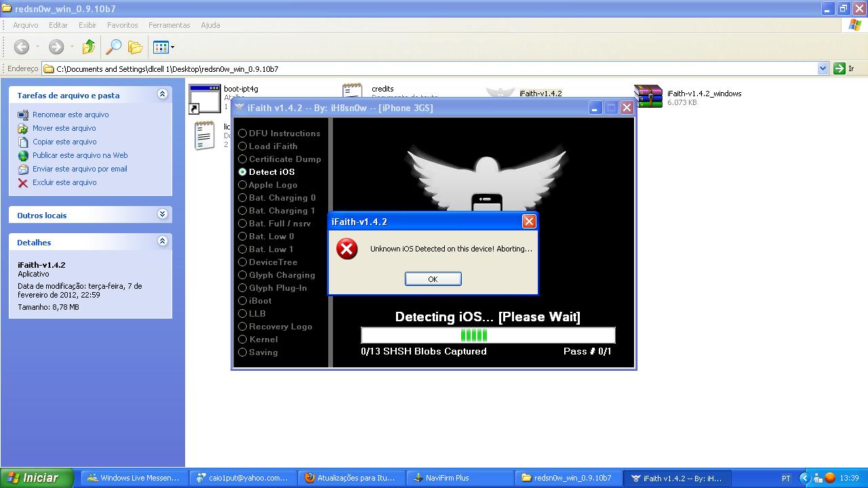Click the Explorer Back arrow icon
The height and width of the screenshot is (488, 868).
point(22,47)
